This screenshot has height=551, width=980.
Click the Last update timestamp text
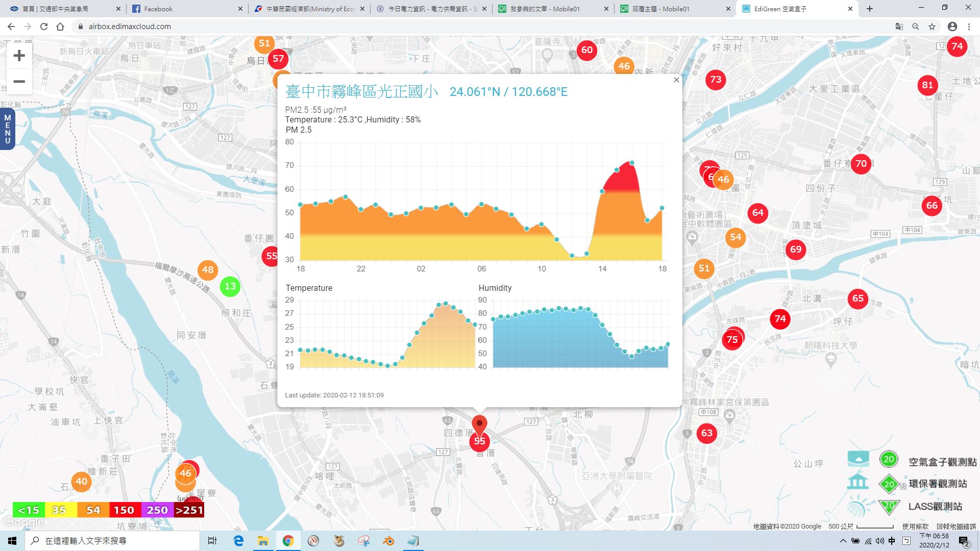coord(334,395)
